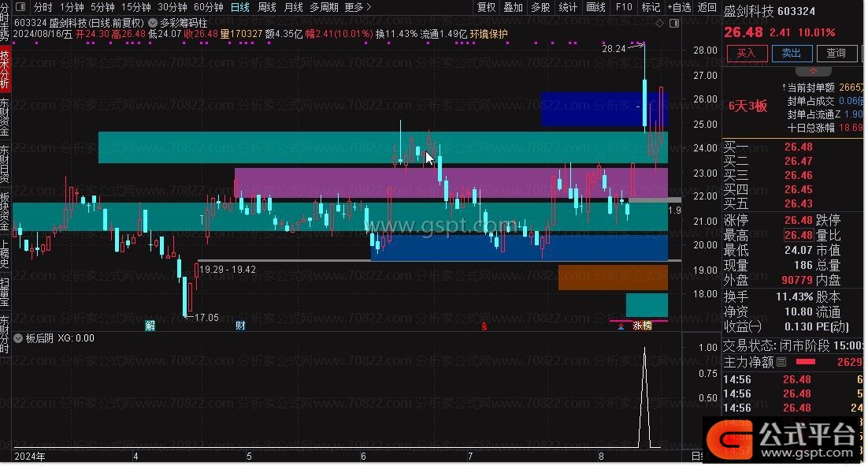Click the 28.24 high price label
The image size is (868, 466).
click(614, 49)
